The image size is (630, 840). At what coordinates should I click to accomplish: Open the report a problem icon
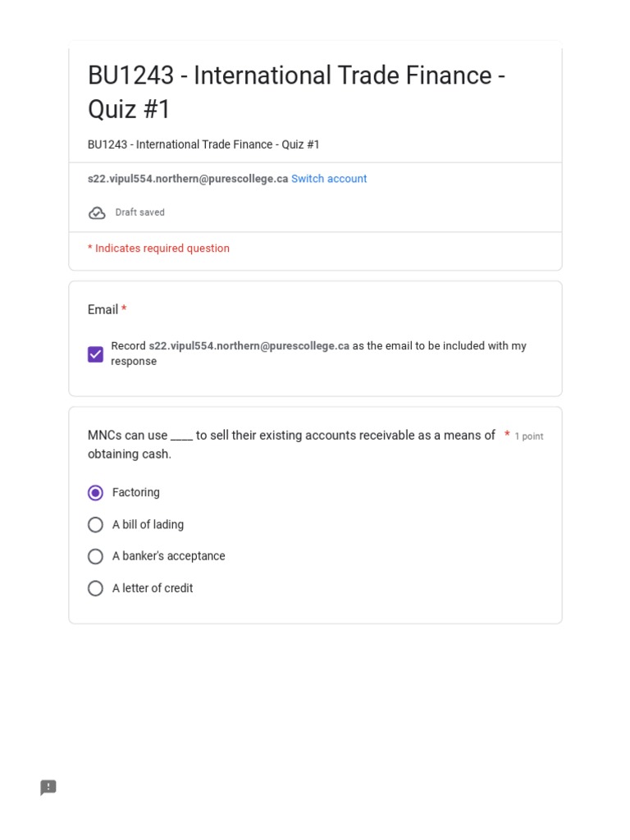[x=48, y=787]
